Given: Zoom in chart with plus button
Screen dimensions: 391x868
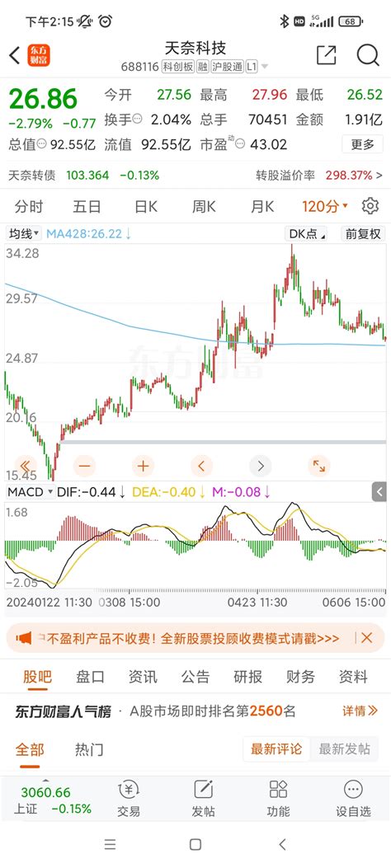Looking at the screenshot, I should 143,466.
